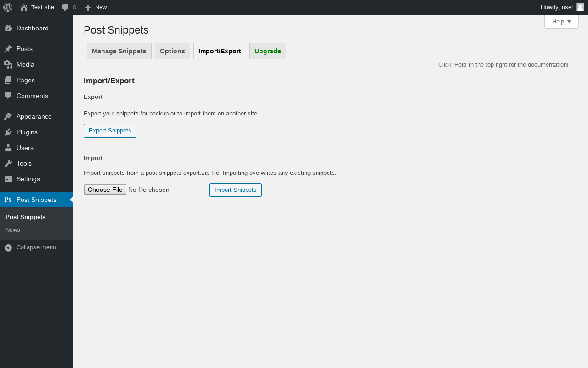The width and height of the screenshot is (588, 368).
Task: Open the Users menu label
Action: [25, 148]
